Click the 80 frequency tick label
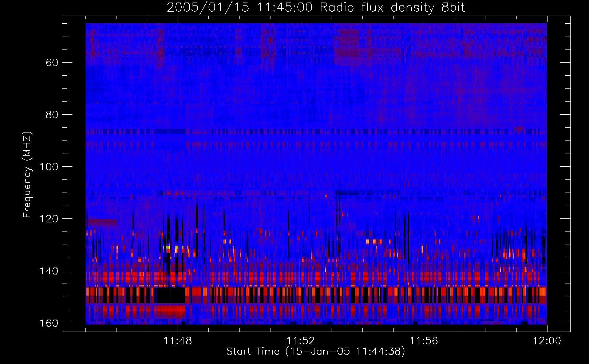 (x=52, y=115)
